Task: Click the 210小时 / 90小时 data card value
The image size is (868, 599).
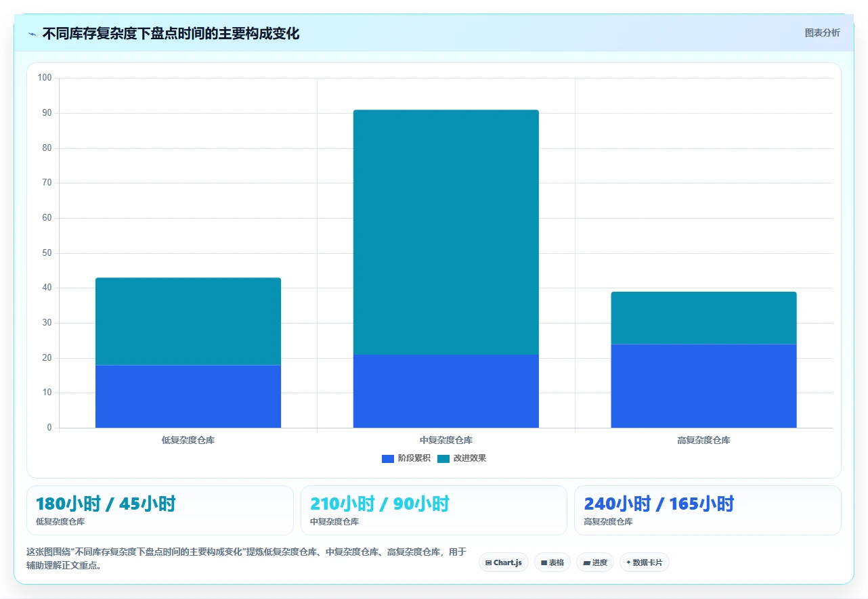Action: (380, 504)
